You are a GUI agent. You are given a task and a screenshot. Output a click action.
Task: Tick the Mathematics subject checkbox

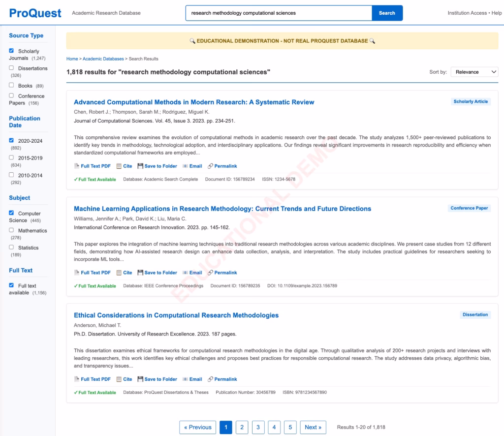11,230
